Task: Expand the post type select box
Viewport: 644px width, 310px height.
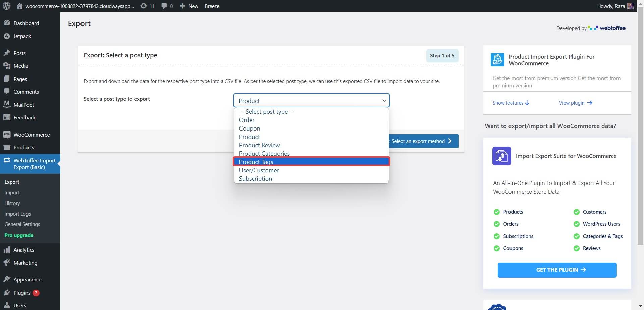Action: [x=311, y=100]
